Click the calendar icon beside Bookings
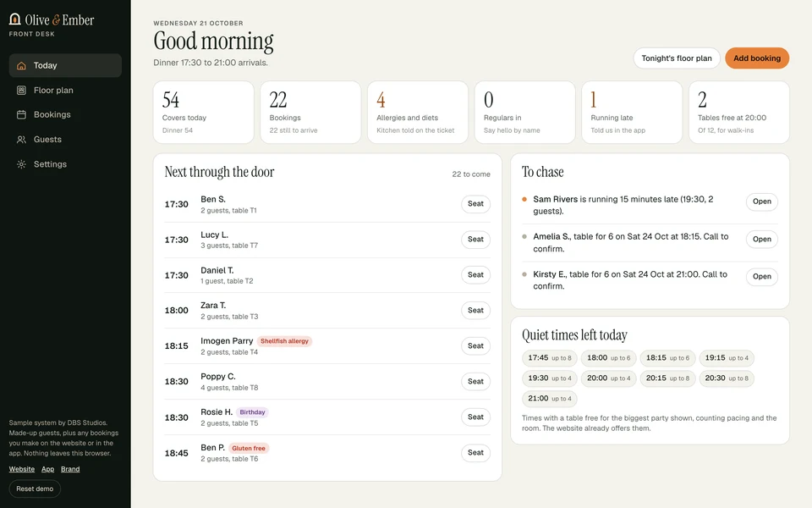The width and height of the screenshot is (812, 508). click(x=21, y=114)
